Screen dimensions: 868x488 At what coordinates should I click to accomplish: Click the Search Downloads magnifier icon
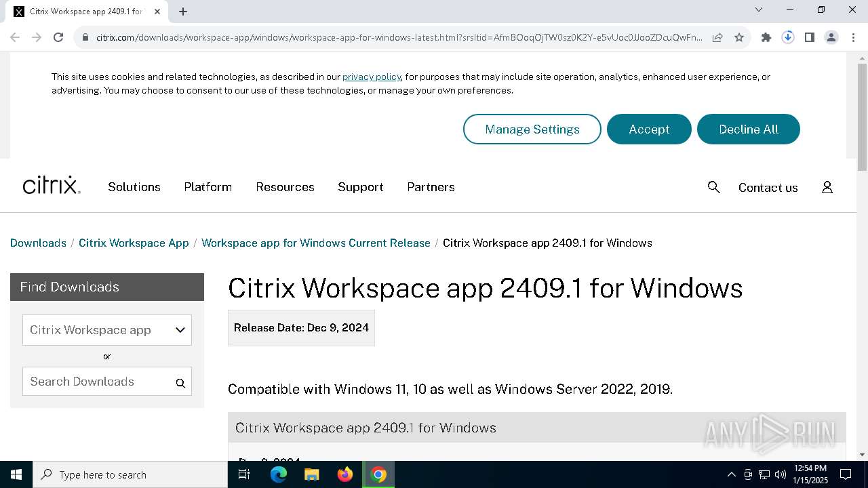[x=180, y=382]
